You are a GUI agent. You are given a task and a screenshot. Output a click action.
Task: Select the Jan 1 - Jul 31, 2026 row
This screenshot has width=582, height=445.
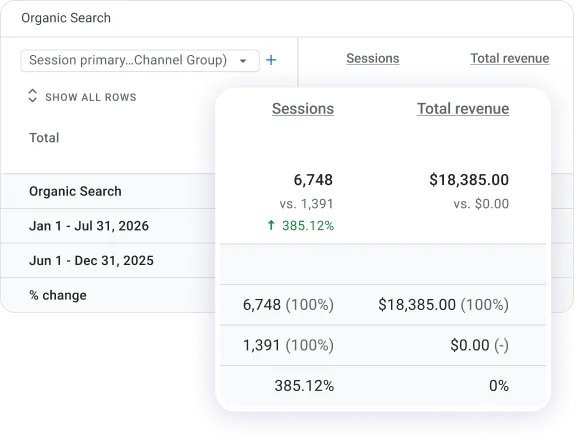(89, 226)
